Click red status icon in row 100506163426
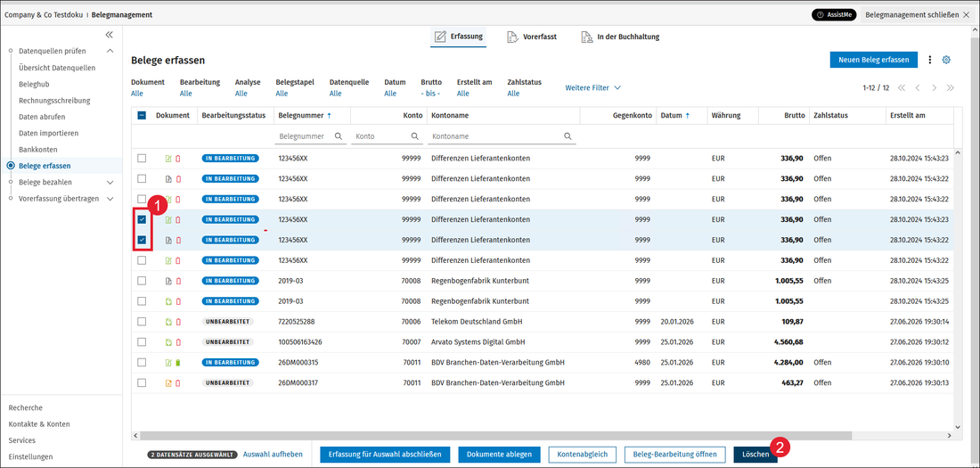The height and width of the screenshot is (468, 980). [179, 342]
